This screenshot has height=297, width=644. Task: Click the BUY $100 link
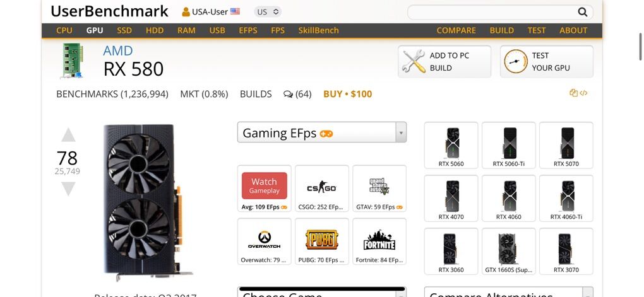coord(347,94)
